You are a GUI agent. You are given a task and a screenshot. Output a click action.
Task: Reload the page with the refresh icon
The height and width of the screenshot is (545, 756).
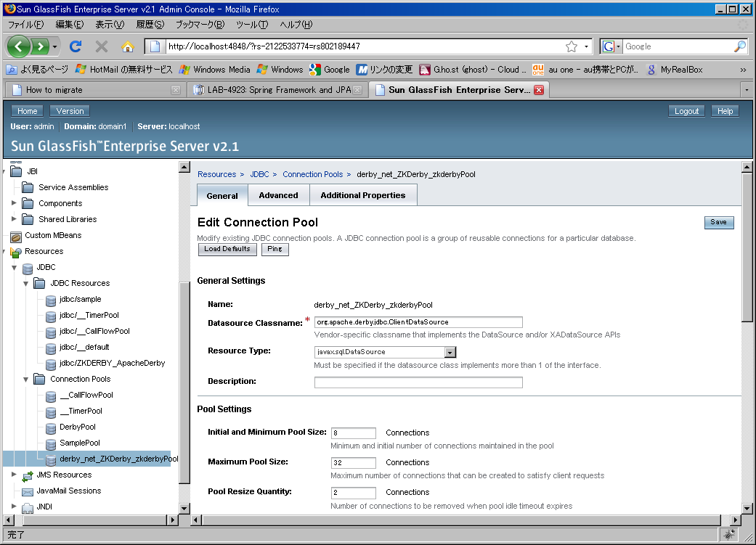pyautogui.click(x=76, y=46)
